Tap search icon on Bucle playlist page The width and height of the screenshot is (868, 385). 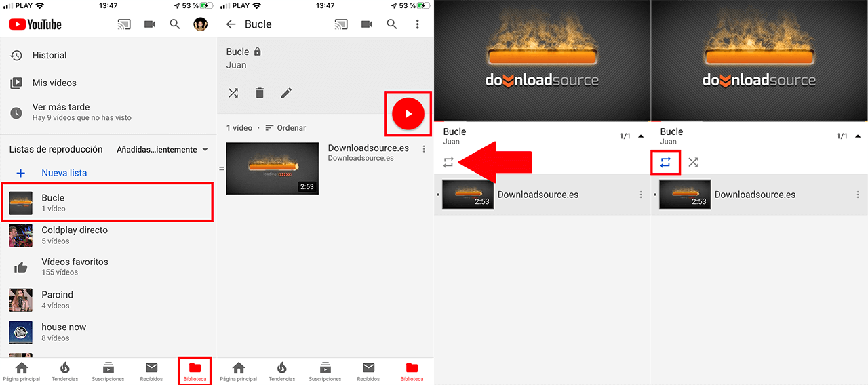click(392, 24)
